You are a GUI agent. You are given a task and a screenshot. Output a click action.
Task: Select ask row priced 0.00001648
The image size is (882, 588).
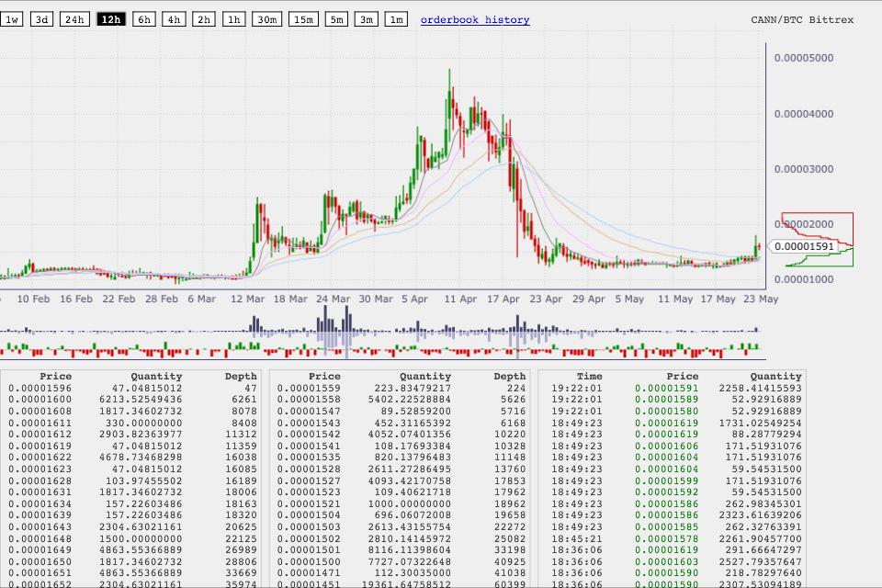click(x=132, y=538)
